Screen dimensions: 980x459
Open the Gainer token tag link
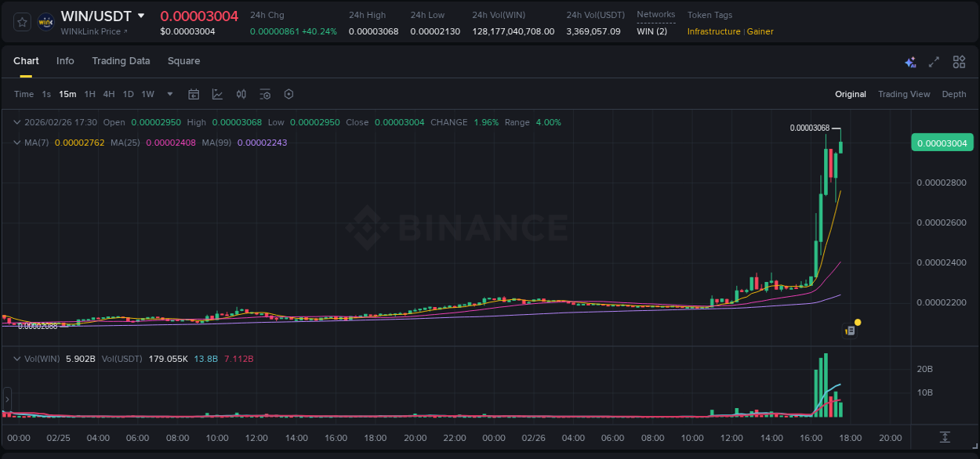(x=759, y=31)
